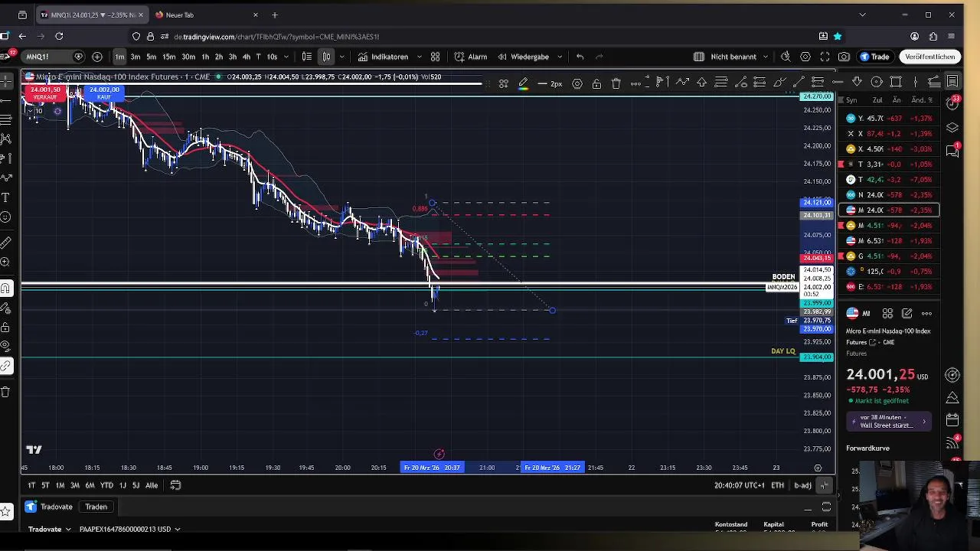Open the Nicht benannt layout menu
This screenshot has width=980, height=551.
pyautogui.click(x=733, y=57)
